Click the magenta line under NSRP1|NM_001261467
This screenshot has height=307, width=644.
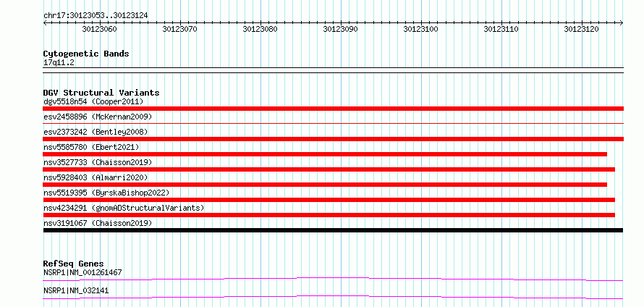(333, 279)
